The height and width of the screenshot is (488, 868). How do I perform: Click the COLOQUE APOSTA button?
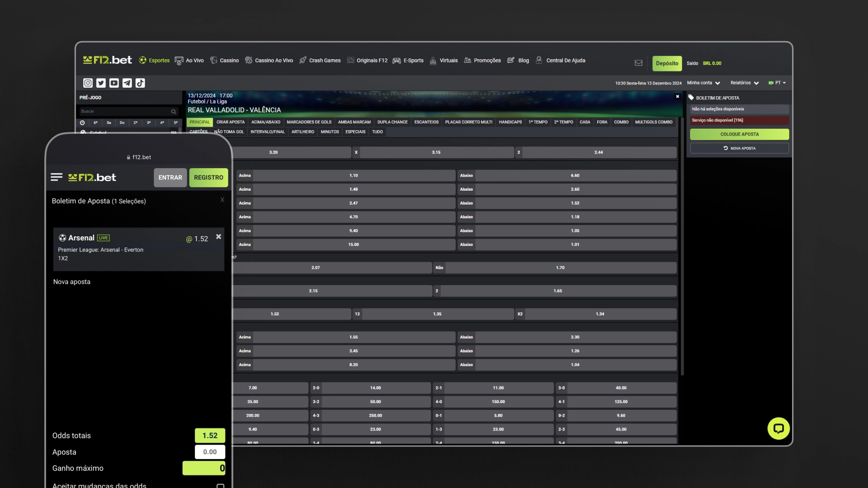pos(740,134)
